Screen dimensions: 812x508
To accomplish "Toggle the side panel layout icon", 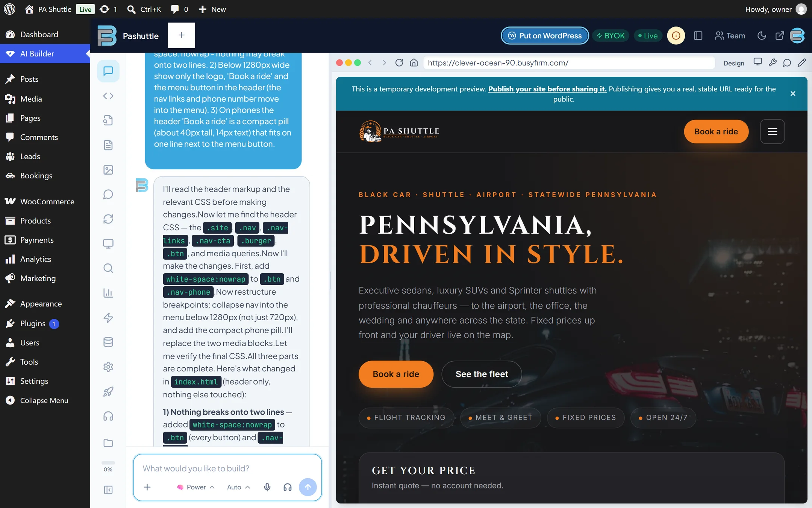I will pos(698,36).
